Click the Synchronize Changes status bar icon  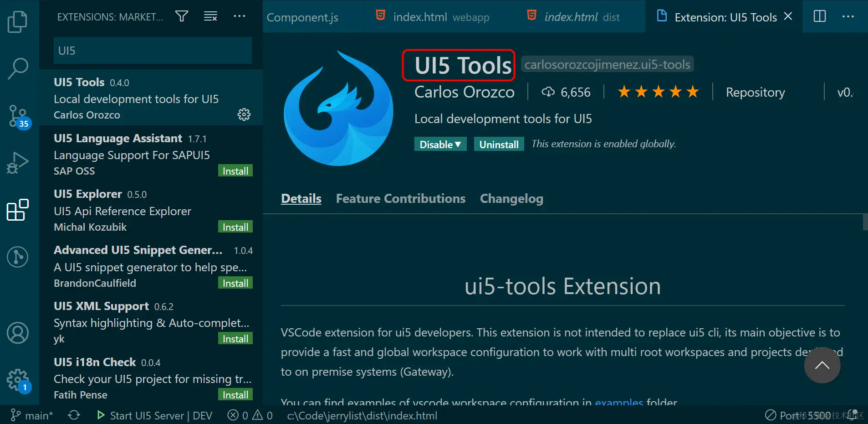(x=74, y=415)
